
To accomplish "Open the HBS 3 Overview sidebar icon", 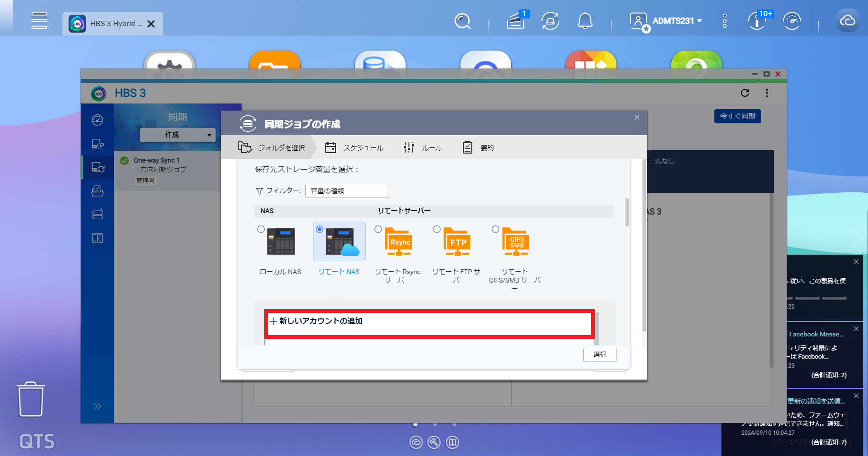I will (x=97, y=120).
